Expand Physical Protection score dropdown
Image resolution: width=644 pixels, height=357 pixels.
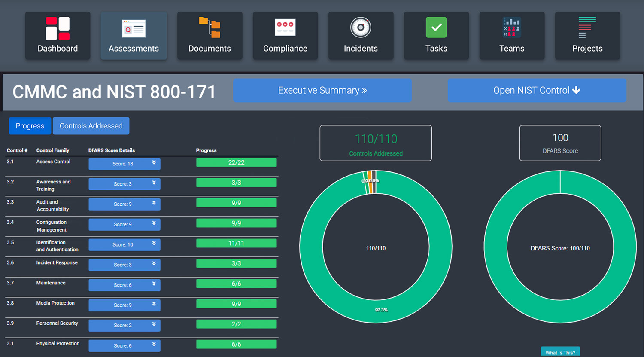[125, 345]
